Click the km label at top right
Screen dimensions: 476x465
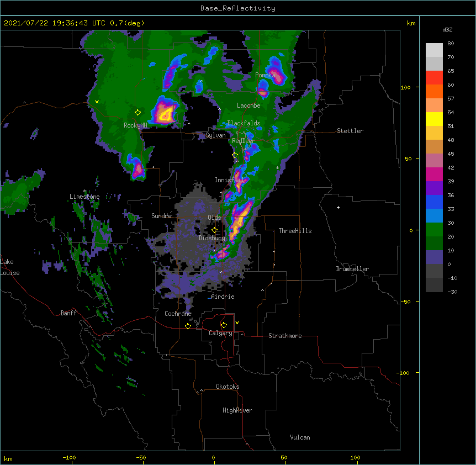pyautogui.click(x=411, y=23)
